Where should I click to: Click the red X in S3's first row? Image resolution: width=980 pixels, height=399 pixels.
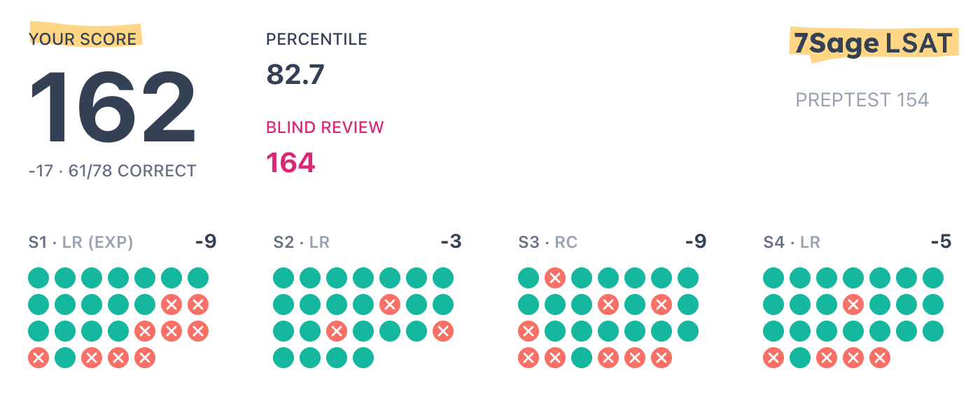pos(555,278)
